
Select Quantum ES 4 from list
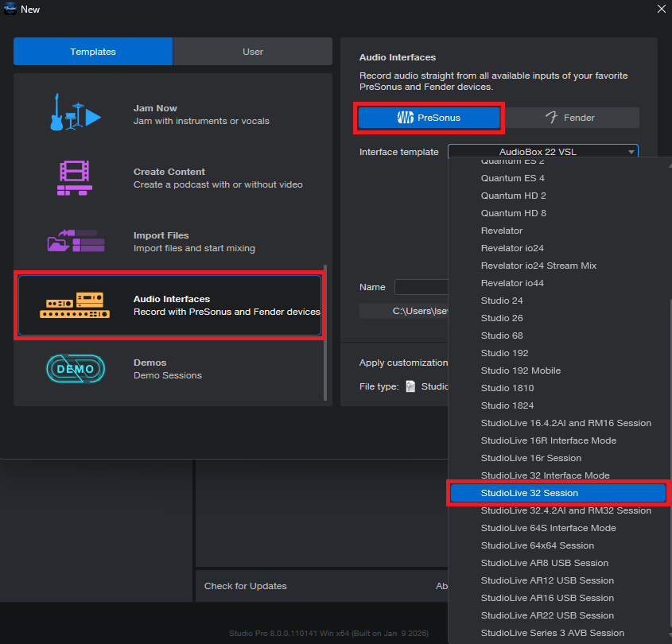click(x=559, y=178)
